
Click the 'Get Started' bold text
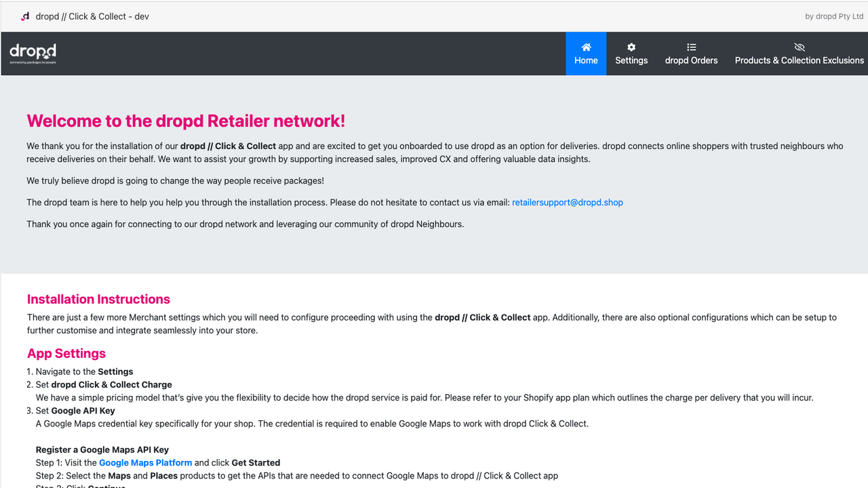[x=256, y=462]
